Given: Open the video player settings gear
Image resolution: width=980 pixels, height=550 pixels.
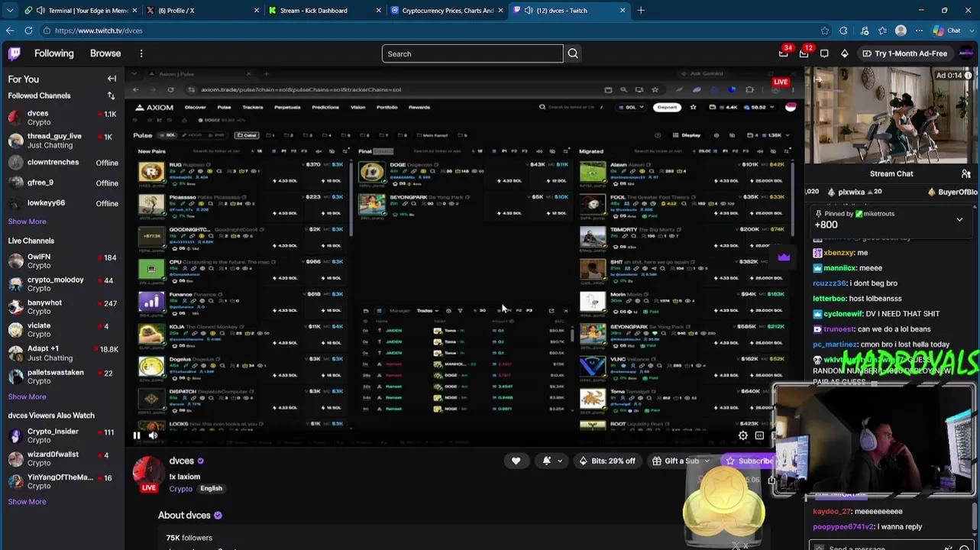Looking at the screenshot, I should tap(742, 436).
